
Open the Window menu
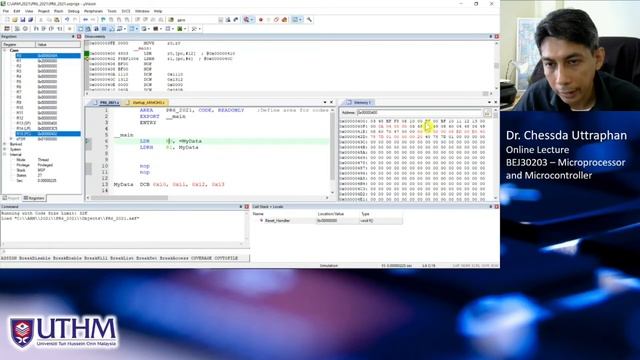[x=142, y=11]
